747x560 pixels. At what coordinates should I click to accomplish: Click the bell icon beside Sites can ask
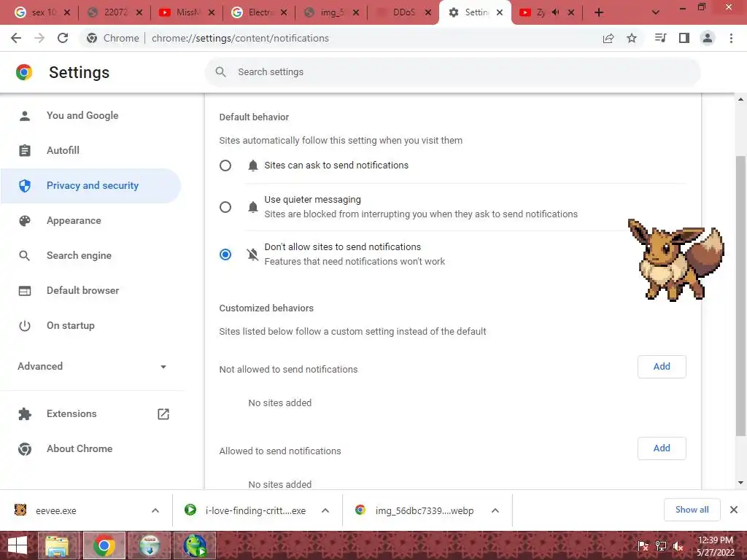click(253, 166)
